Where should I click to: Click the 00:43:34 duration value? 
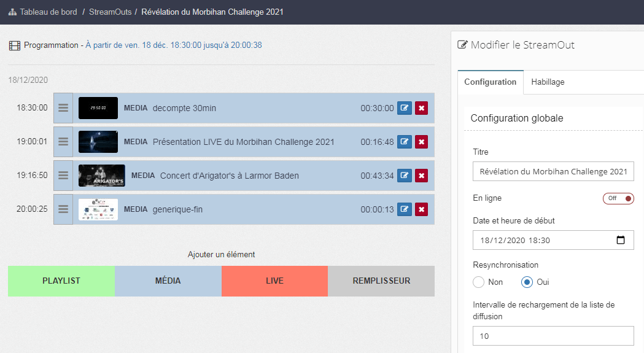pyautogui.click(x=377, y=176)
